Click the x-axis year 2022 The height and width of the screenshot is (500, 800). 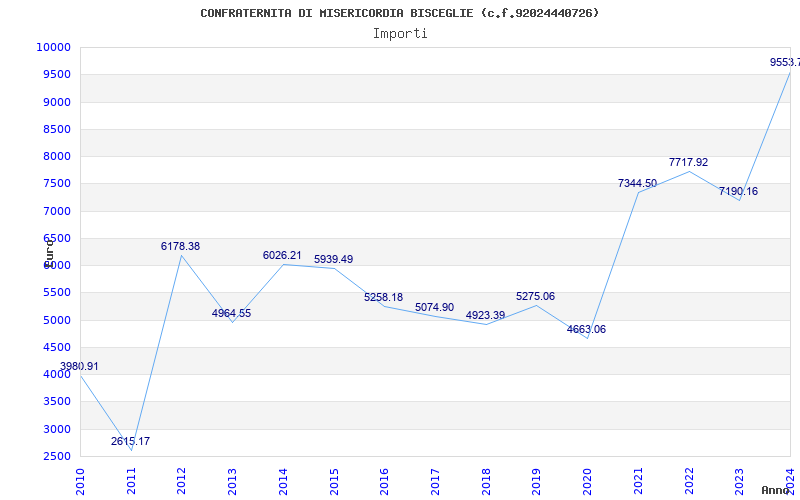(689, 482)
